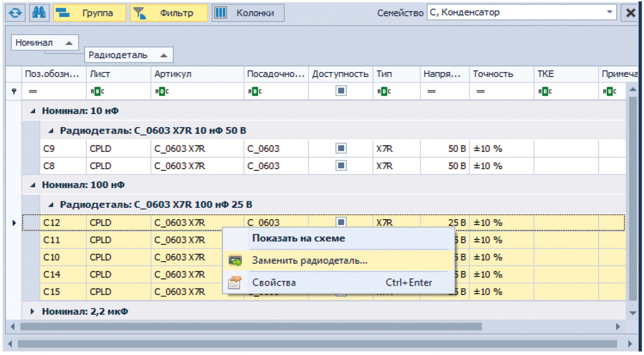The height and width of the screenshot is (355, 644).
Task: Click the Свойства menu icon
Action: [235, 283]
